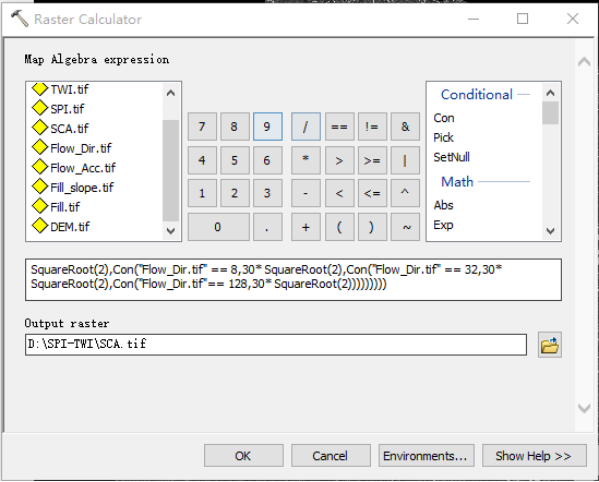Screen dimensions: 599x482
Task: Click the number 6 button
Action: [267, 160]
